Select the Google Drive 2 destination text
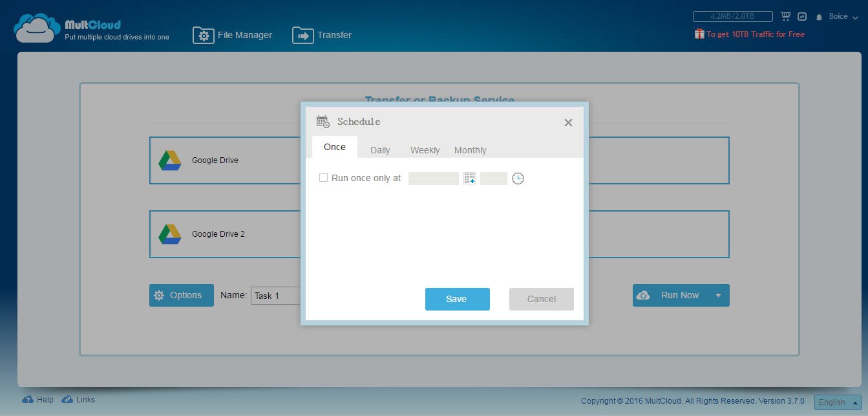 [218, 234]
